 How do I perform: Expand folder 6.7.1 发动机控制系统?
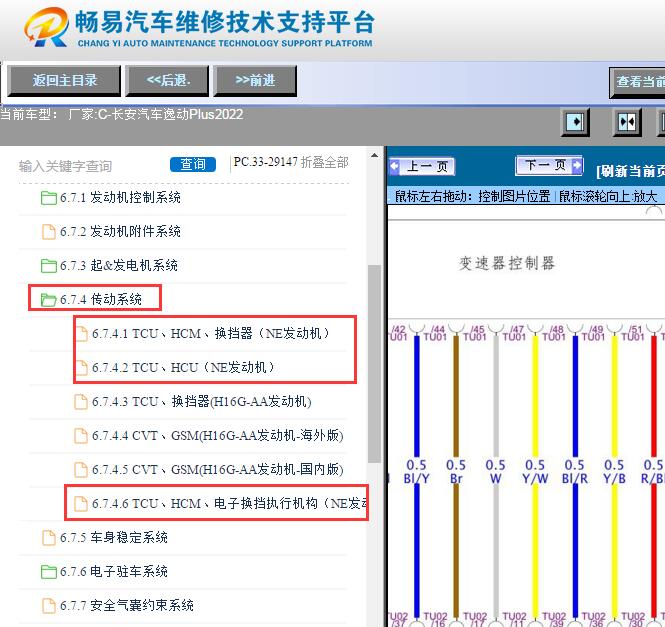point(120,198)
